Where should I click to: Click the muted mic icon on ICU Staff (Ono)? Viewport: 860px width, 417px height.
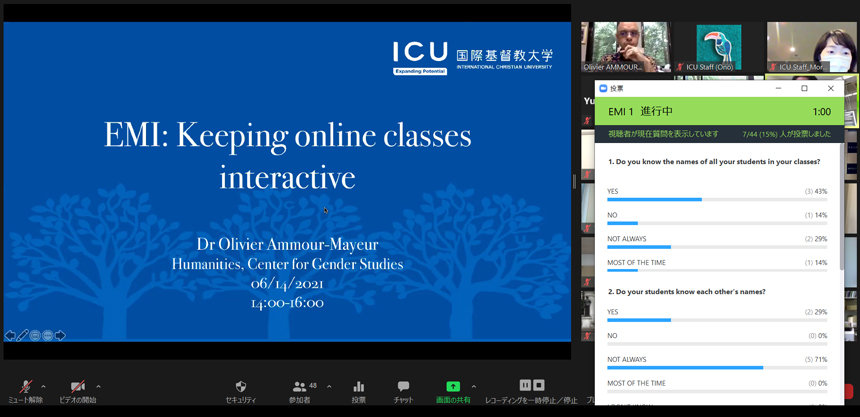click(x=681, y=67)
